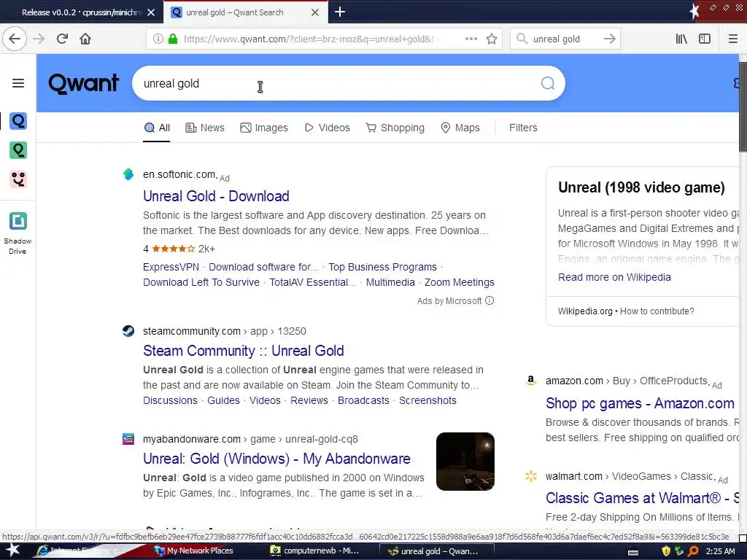Click the browser URL address bar

pos(309,39)
